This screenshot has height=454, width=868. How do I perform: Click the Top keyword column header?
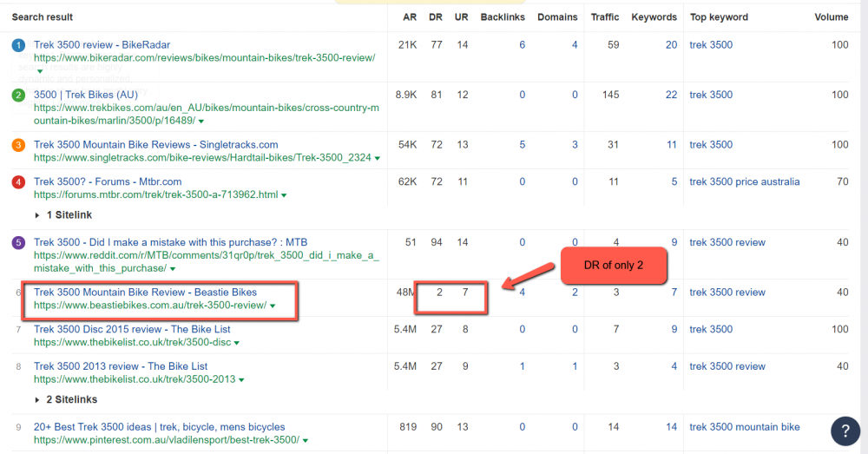click(719, 17)
